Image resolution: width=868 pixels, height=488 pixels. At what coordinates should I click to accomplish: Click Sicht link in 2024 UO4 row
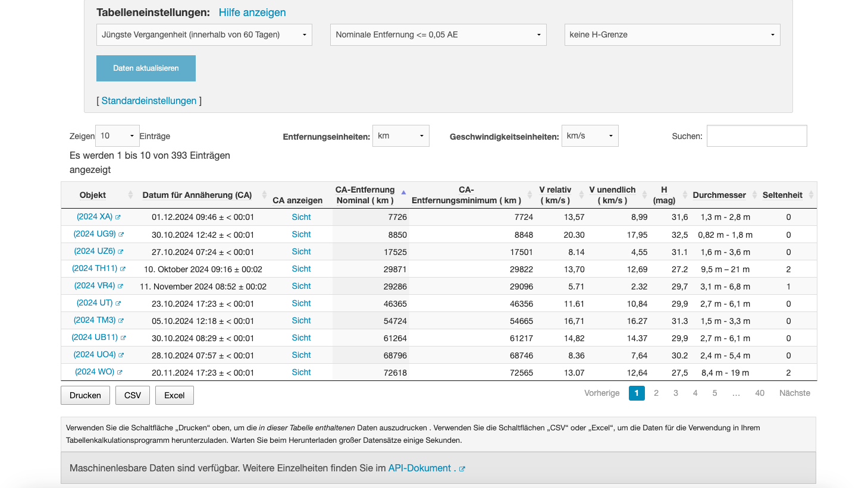pos(302,355)
